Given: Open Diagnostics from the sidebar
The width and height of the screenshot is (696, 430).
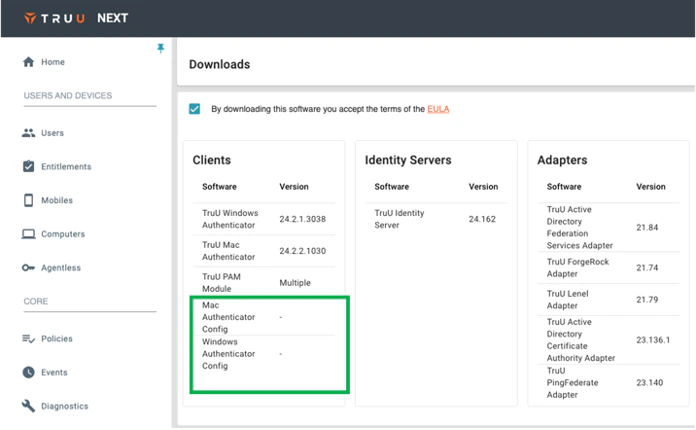Looking at the screenshot, I should [65, 406].
